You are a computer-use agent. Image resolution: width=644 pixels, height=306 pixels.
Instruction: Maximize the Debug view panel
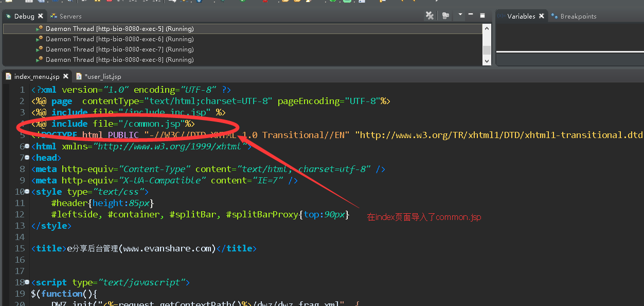point(482,15)
